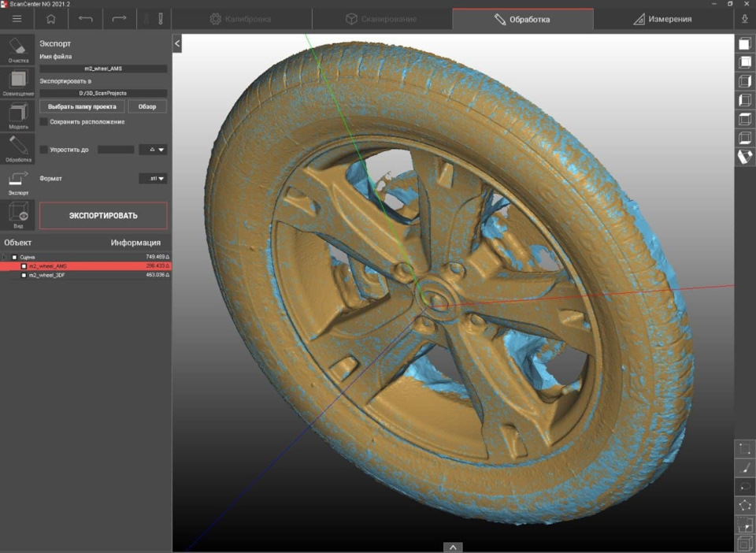
Task: Open the Сканирование tab
Action: 381,19
